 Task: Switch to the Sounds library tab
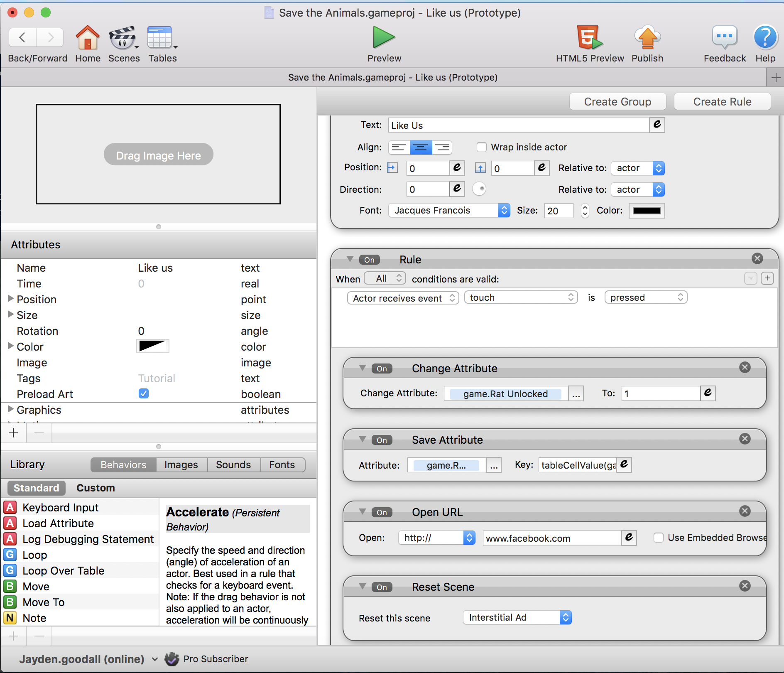point(233,464)
